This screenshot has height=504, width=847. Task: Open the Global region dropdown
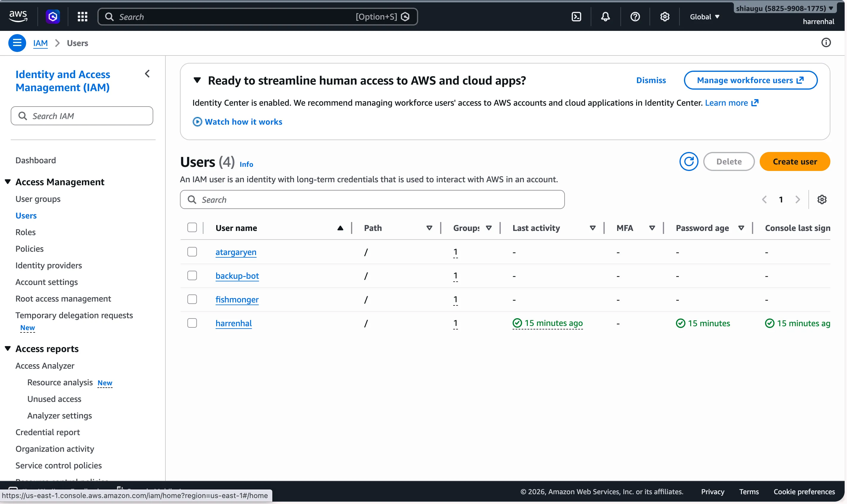(x=704, y=17)
